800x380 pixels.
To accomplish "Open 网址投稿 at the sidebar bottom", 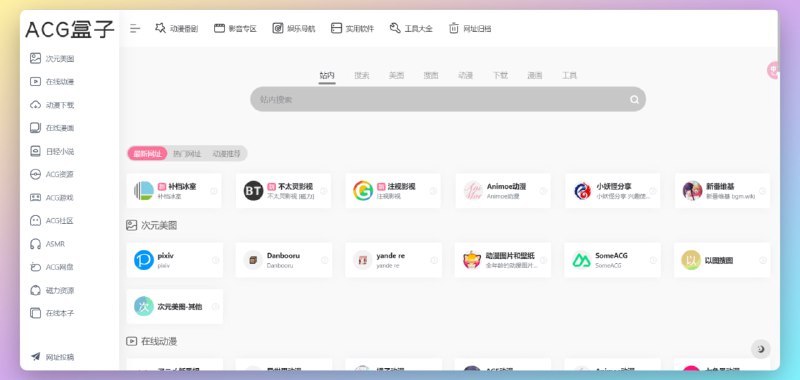I will click(52, 357).
